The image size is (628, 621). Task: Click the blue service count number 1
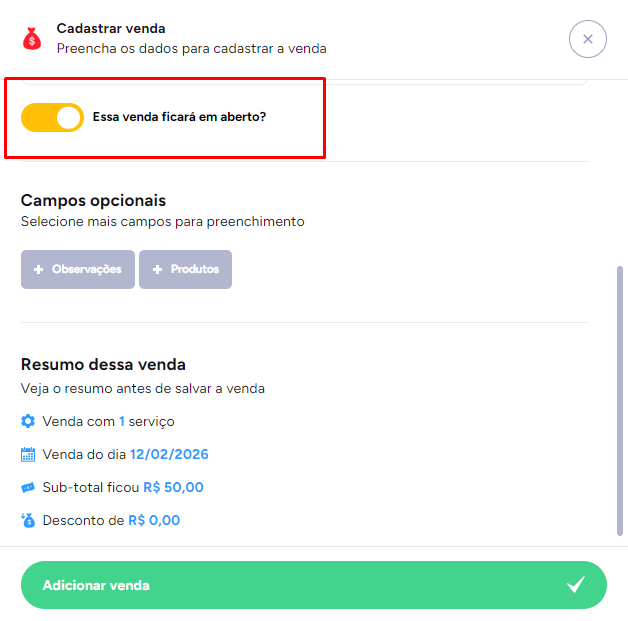pyautogui.click(x=122, y=421)
